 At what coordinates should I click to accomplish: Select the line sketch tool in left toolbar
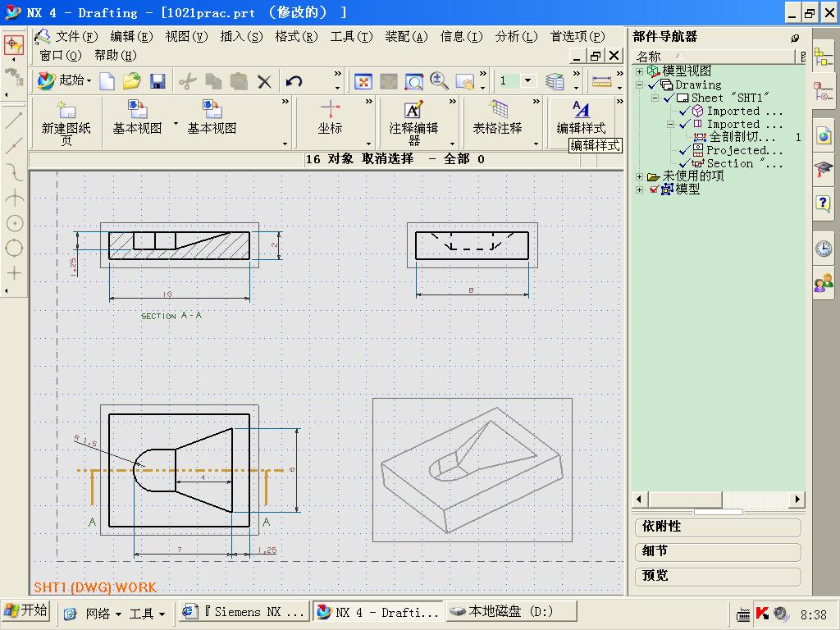14,121
